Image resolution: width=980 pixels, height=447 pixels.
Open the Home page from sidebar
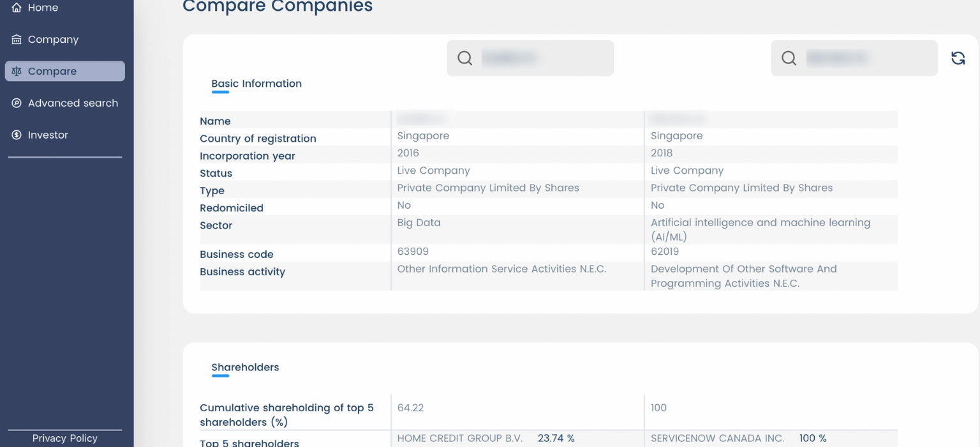43,8
